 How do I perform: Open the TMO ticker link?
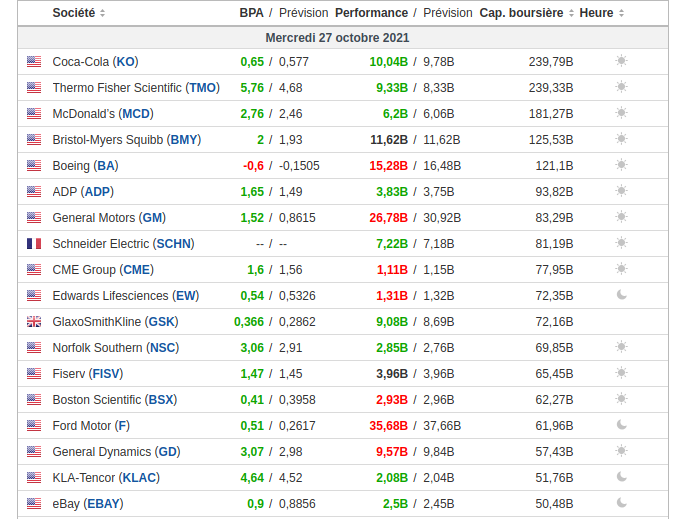pyautogui.click(x=203, y=88)
